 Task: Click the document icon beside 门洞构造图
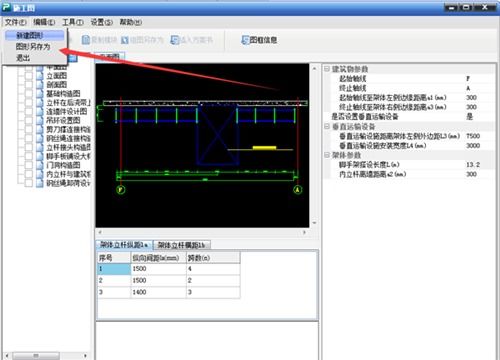point(40,165)
